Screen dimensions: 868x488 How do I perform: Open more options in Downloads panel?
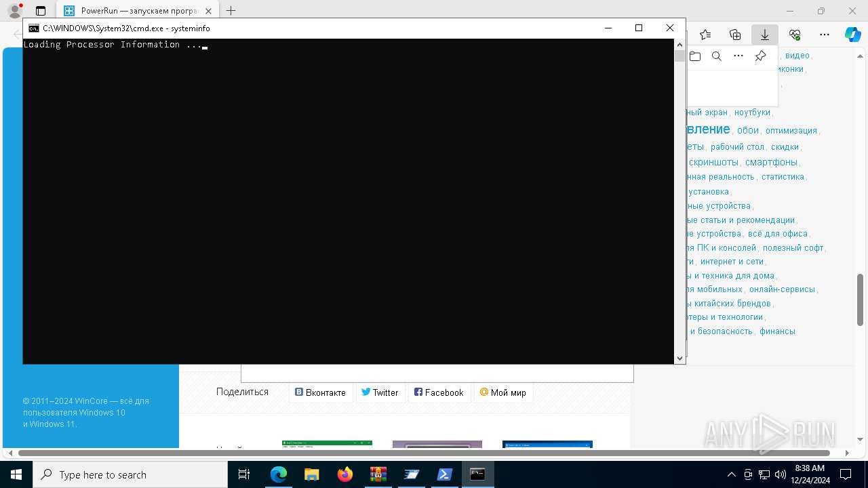tap(738, 56)
